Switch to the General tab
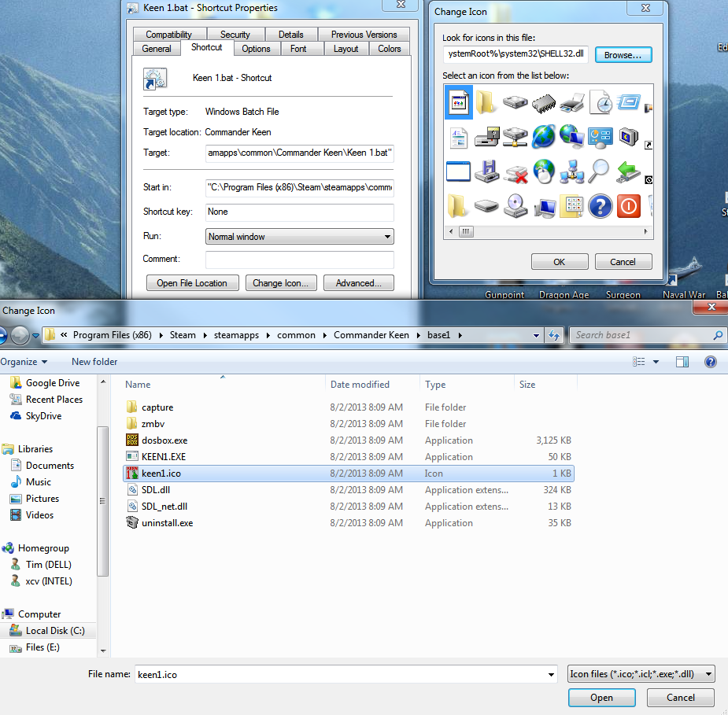The width and height of the screenshot is (728, 715). (157, 48)
